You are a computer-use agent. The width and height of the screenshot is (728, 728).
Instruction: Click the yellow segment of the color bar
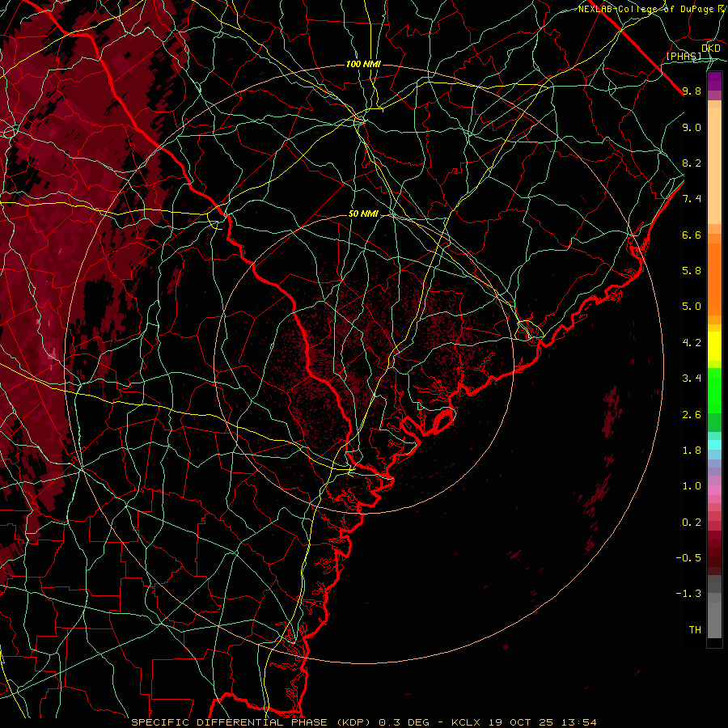point(714,346)
